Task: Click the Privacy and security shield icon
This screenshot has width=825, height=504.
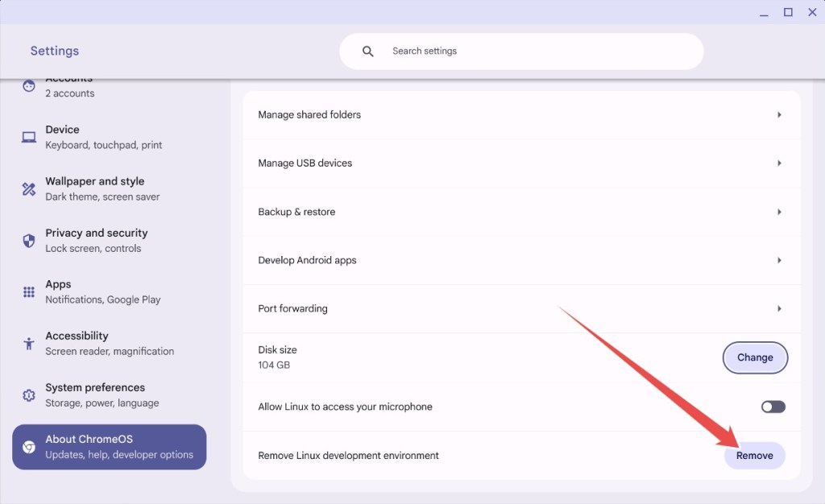Action: [29, 241]
